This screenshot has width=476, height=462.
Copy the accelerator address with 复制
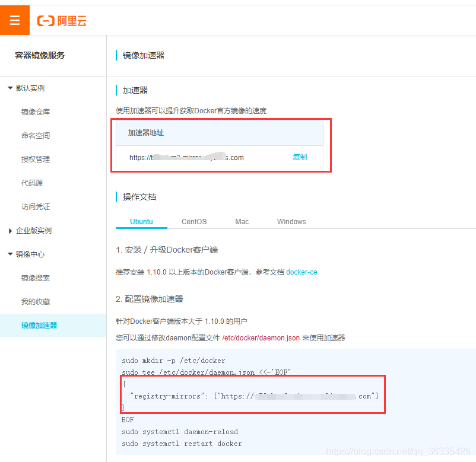300,157
